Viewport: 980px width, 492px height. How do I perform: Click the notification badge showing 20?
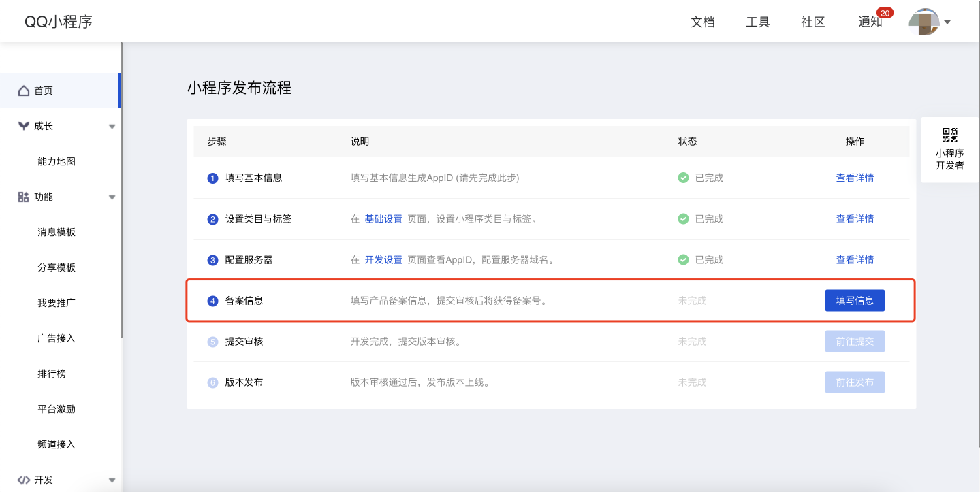pos(885,13)
